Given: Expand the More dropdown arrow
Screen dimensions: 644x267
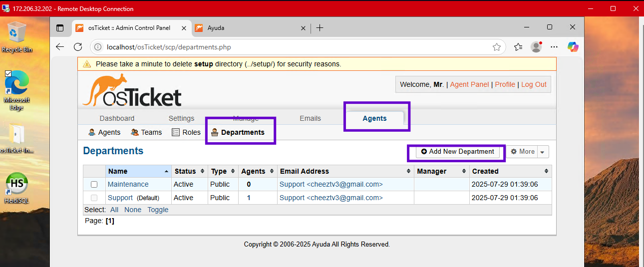Looking at the screenshot, I should click(x=543, y=152).
